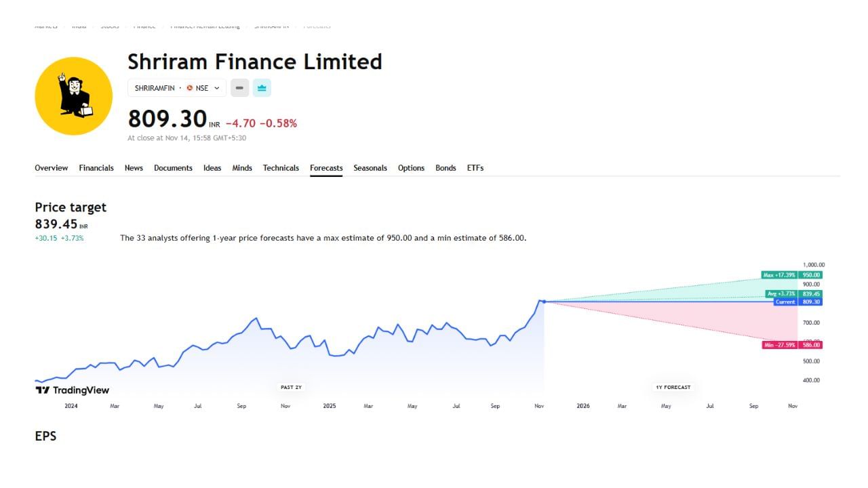The image size is (868, 488).
Task: Click the PAST 2Y chart label
Action: (291, 387)
